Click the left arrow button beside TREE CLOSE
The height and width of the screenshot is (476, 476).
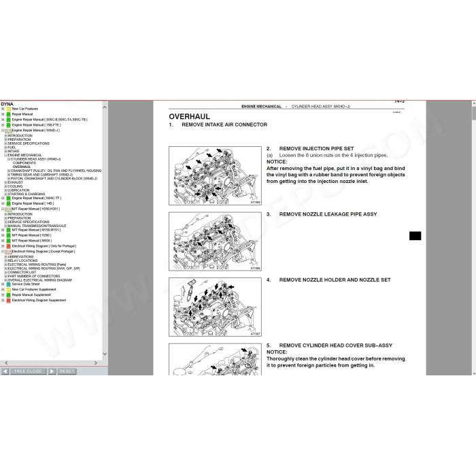(5, 371)
